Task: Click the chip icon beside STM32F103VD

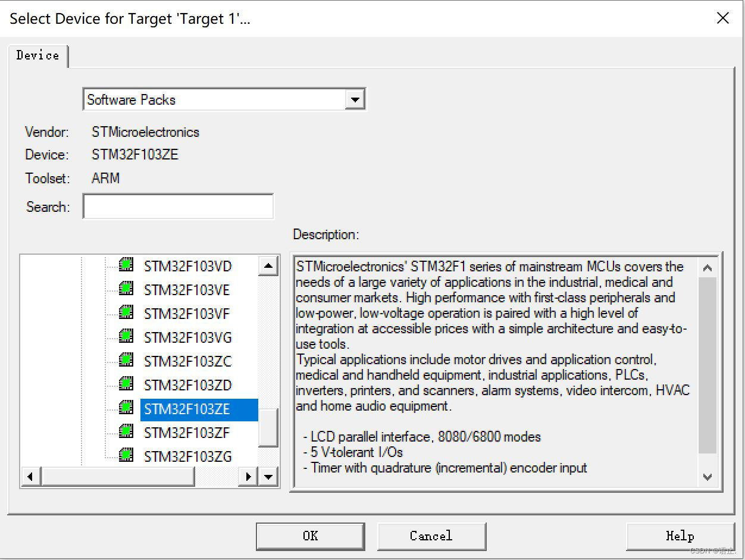Action: (x=126, y=265)
